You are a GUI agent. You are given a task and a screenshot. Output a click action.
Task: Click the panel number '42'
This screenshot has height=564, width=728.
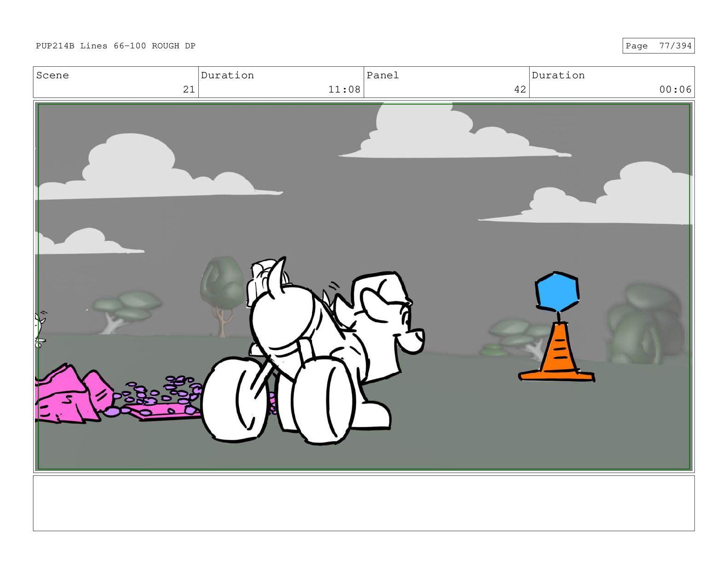(520, 89)
